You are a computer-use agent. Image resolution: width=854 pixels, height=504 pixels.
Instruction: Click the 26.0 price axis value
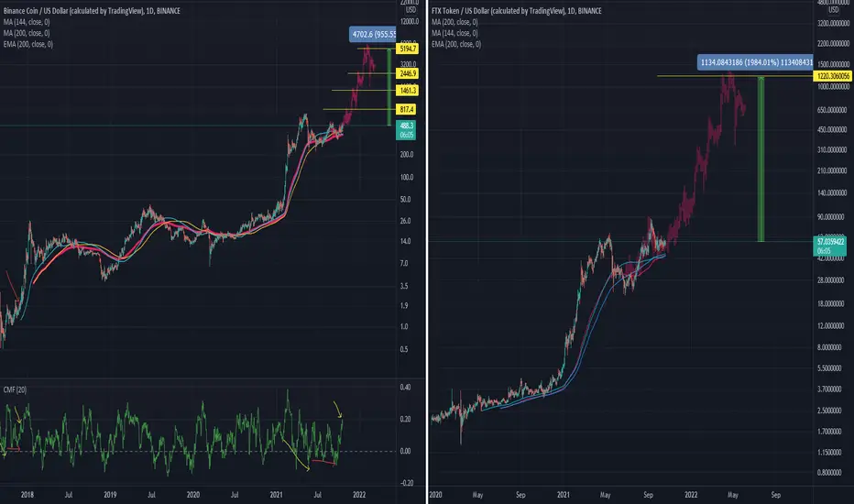pyautogui.click(x=406, y=221)
